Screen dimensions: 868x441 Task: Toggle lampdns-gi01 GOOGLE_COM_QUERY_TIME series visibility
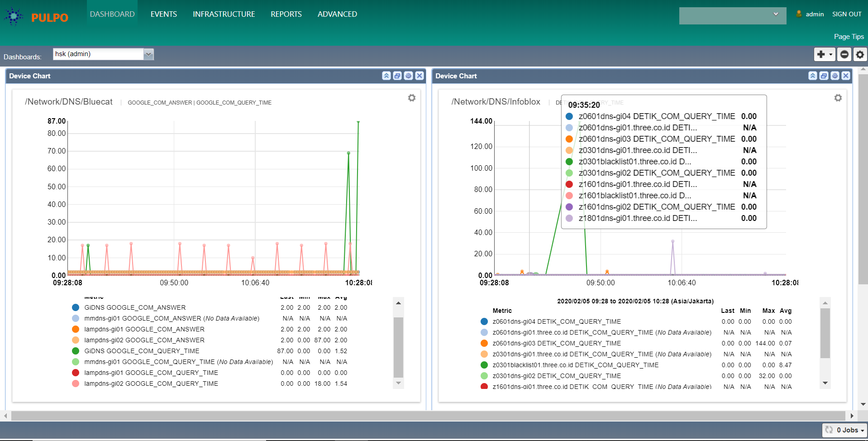coord(76,373)
